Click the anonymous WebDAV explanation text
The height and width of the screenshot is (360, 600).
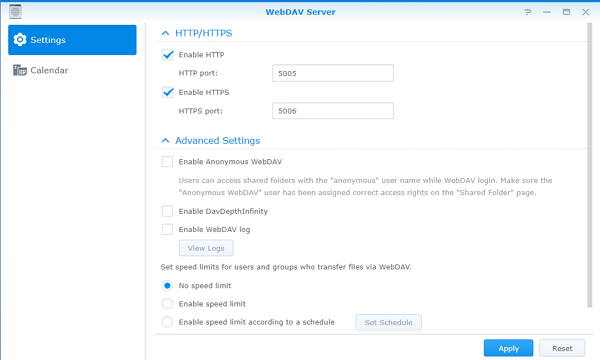[x=365, y=186]
